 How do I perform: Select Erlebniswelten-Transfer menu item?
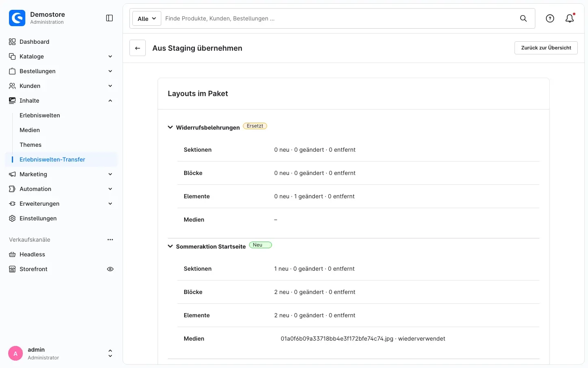61,159
